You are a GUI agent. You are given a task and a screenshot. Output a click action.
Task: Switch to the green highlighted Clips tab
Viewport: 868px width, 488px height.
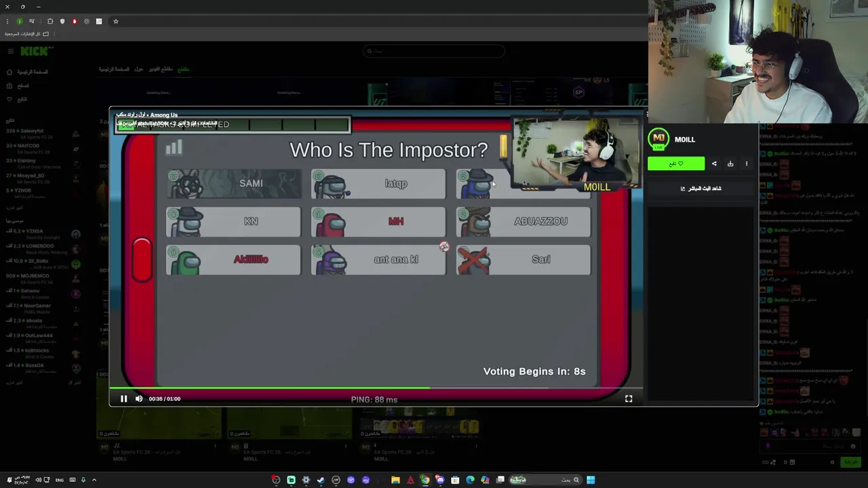tap(183, 69)
